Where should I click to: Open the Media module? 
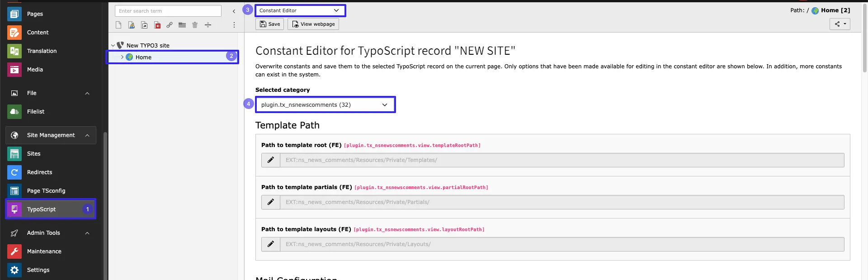pos(51,69)
